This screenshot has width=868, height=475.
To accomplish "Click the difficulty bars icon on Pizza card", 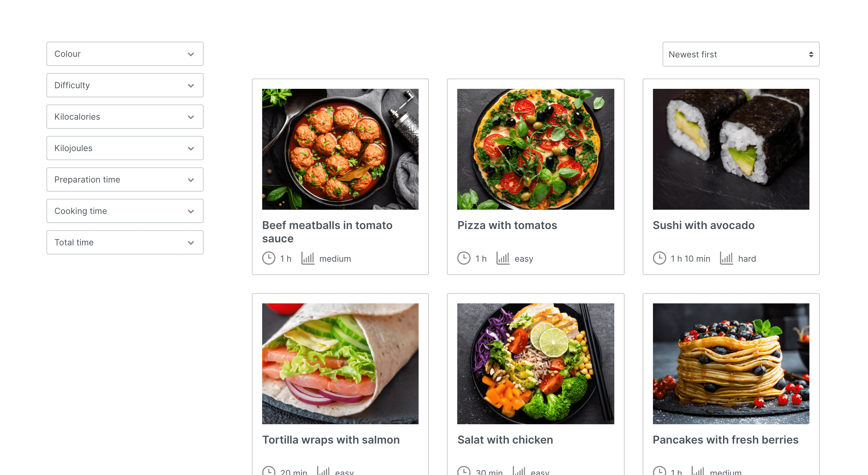I will [503, 258].
